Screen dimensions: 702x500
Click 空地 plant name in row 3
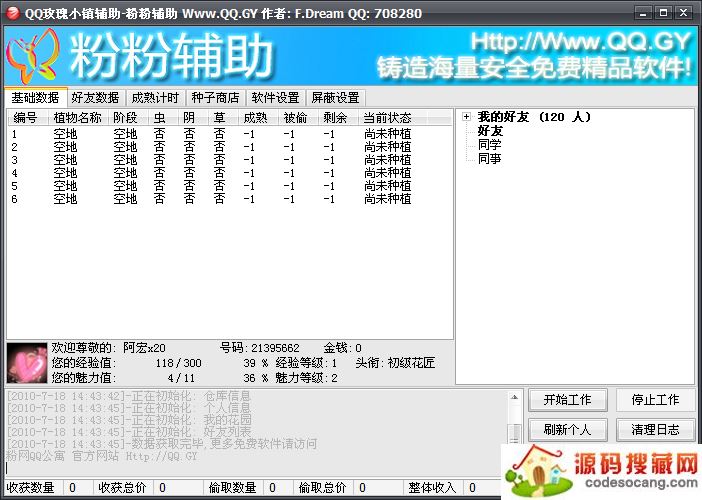(65, 160)
